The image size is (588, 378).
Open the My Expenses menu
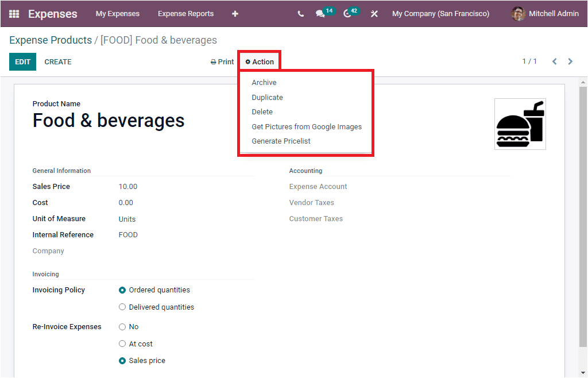118,13
